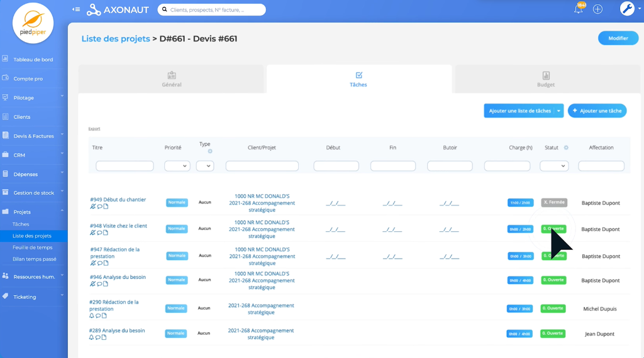Click the circled plus quick-create icon

(597, 9)
